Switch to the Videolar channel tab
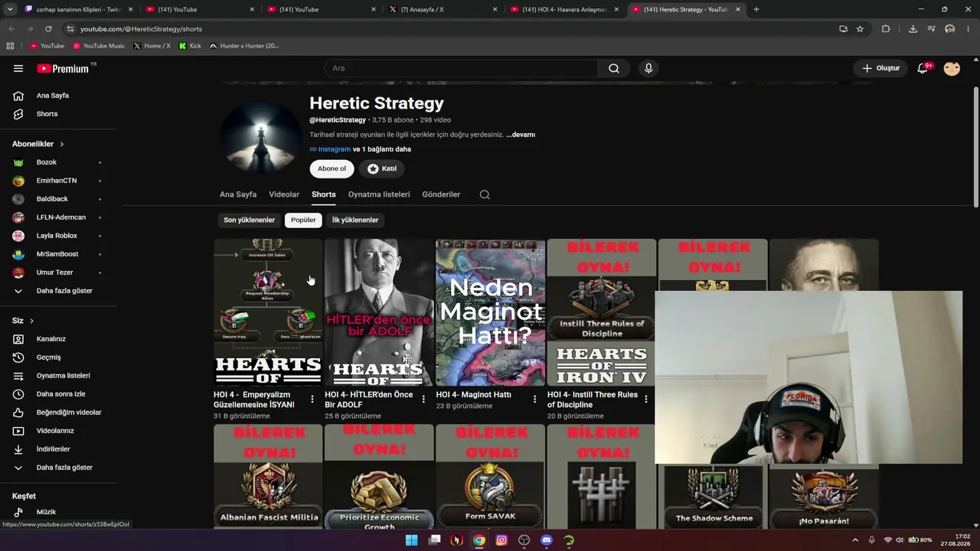 click(x=284, y=194)
